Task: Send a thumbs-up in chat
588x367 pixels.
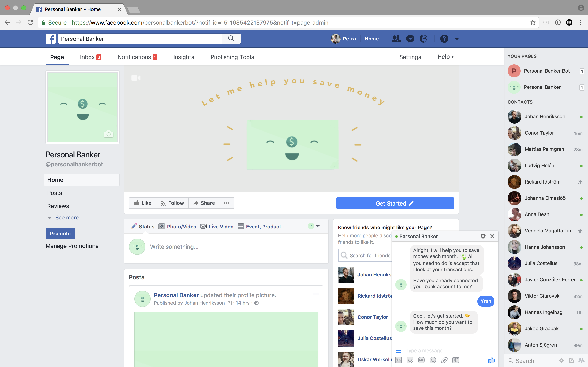Action: 491,360
